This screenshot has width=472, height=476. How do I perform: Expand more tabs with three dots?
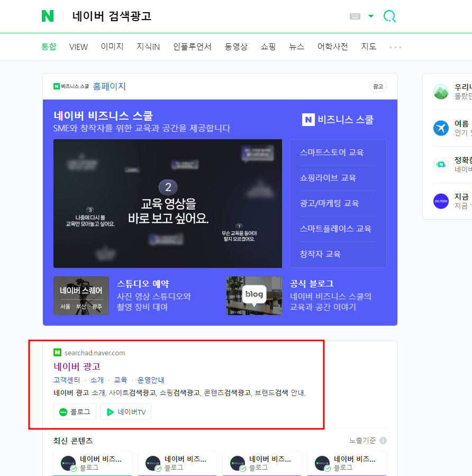click(x=395, y=47)
